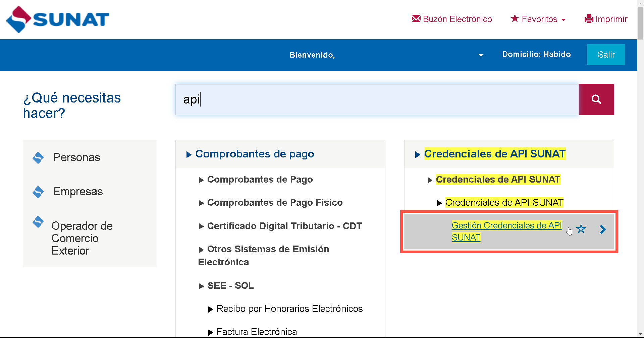Click the SUNAT icon beside Operador de Comercio Exterior
Viewport: 644px width, 338px height.
pos(38,222)
